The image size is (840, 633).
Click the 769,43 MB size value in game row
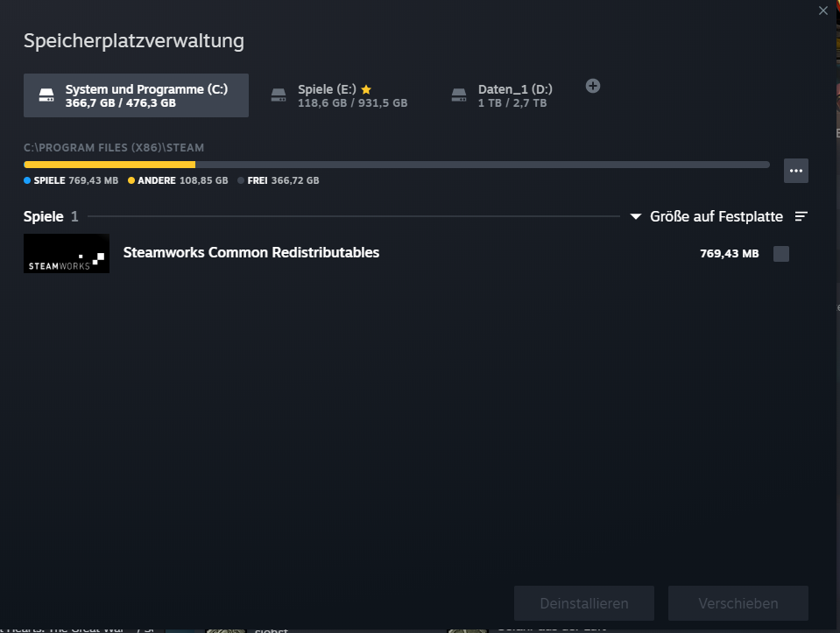pyautogui.click(x=729, y=253)
